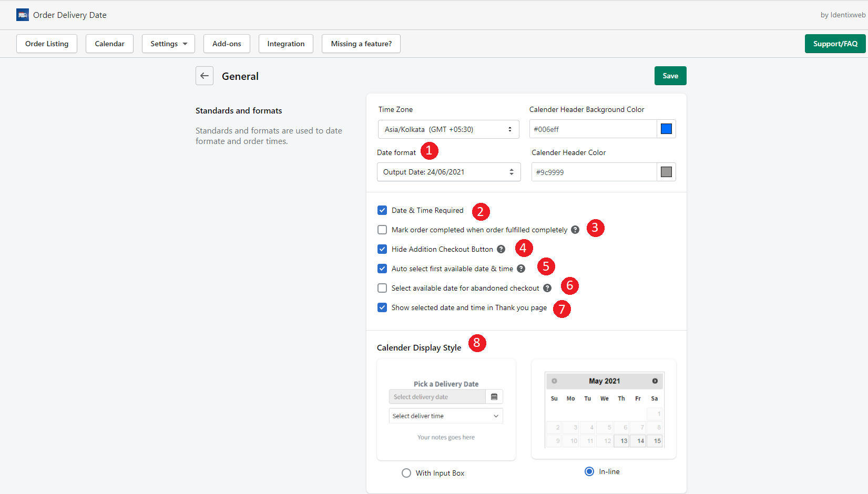
Task: Pick the gray calendar header color swatch
Action: point(666,172)
